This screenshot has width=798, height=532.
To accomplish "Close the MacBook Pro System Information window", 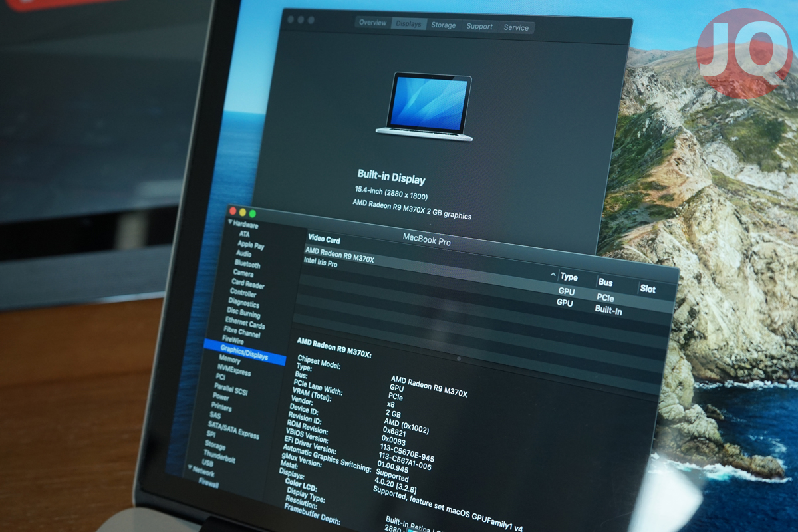I will [x=233, y=211].
